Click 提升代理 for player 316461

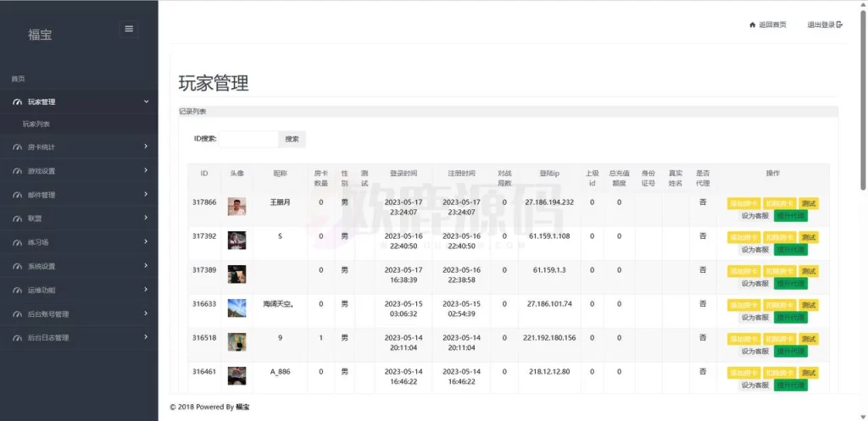click(791, 385)
